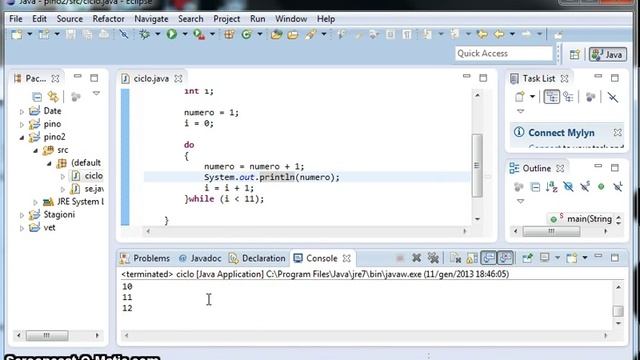Toggle show console on standard output
This screenshot has width=640, height=360.
point(489,258)
